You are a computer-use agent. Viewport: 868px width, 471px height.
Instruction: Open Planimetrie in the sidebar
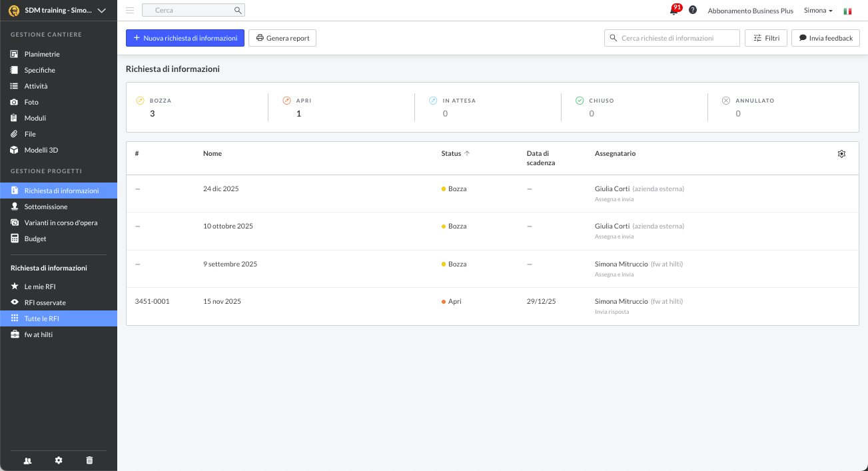42,54
